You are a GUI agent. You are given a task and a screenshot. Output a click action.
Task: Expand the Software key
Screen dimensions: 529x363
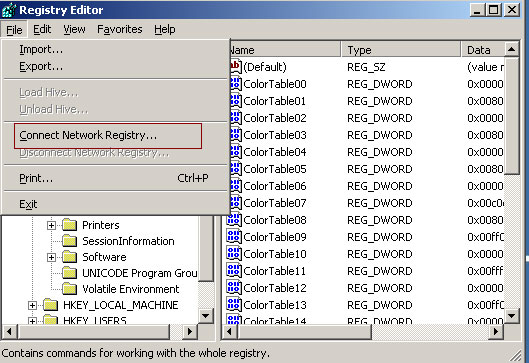click(51, 257)
